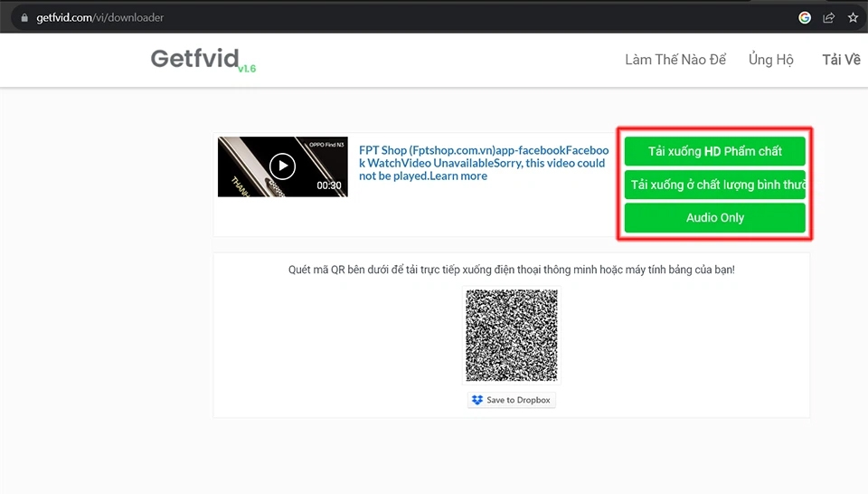The height and width of the screenshot is (494, 868).
Task: Click the OPPO Find N3 video thumbnail image
Action: pos(282,166)
